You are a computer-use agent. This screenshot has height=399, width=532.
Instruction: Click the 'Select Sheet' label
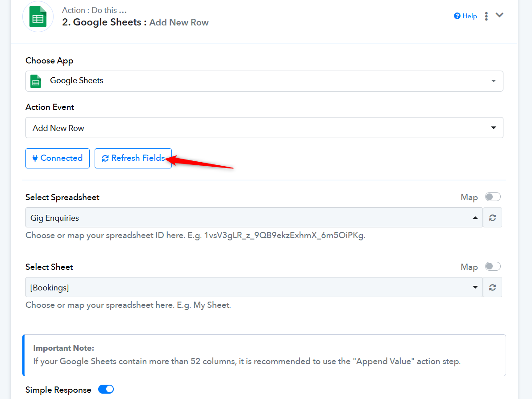point(49,267)
